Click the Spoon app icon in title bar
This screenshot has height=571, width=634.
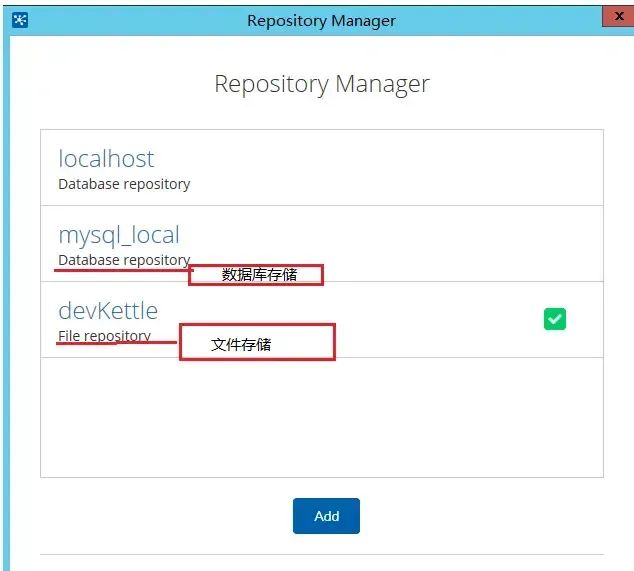20,20
